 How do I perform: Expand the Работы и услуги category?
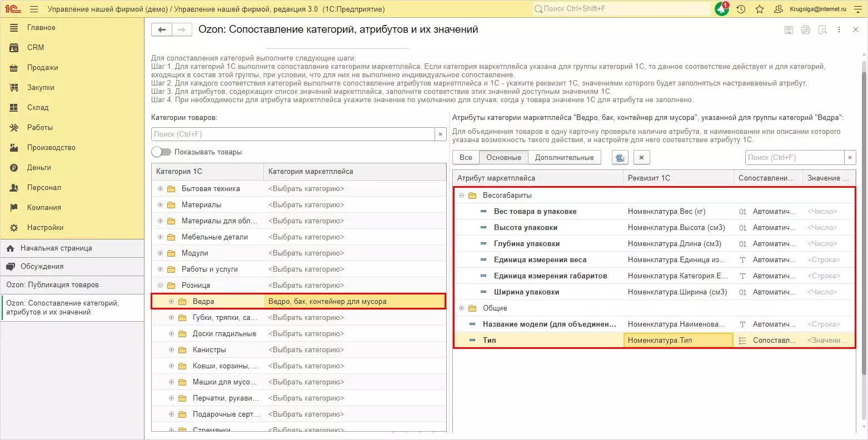tap(160, 269)
